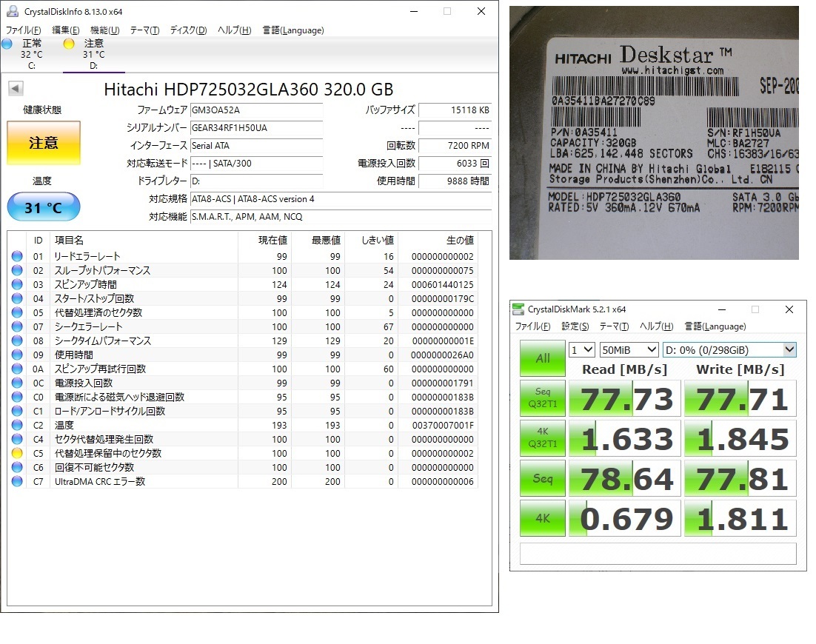Click the green Seq benchmark button
816x644 pixels.
point(543,478)
